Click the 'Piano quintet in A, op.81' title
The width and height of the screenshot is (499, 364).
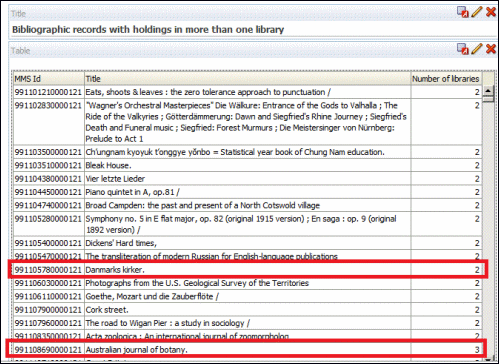(x=248, y=192)
